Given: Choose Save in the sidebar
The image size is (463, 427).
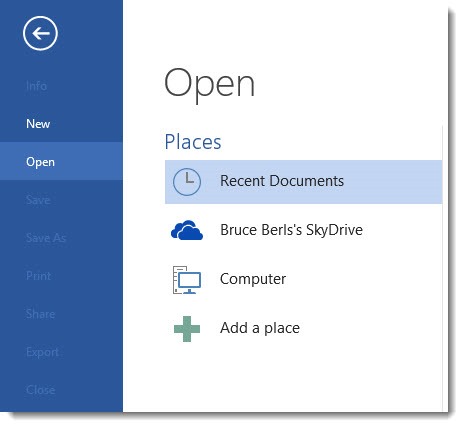Looking at the screenshot, I should 61,200.
